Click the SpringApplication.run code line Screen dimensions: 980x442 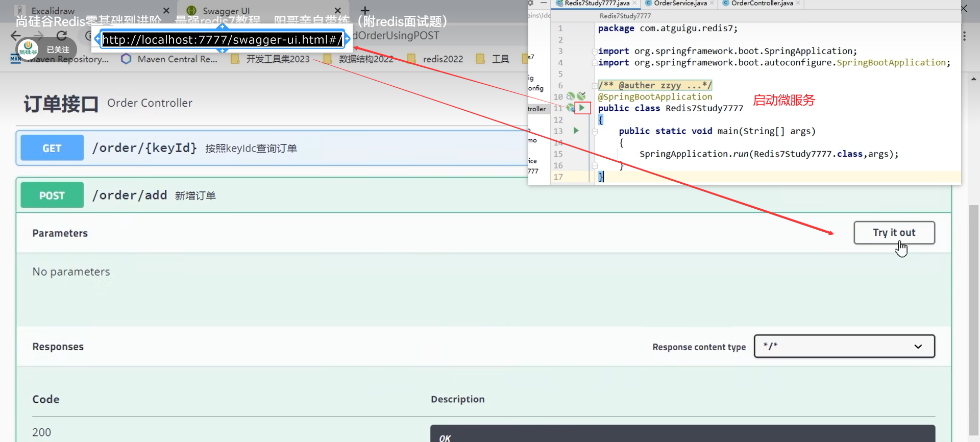(x=769, y=154)
